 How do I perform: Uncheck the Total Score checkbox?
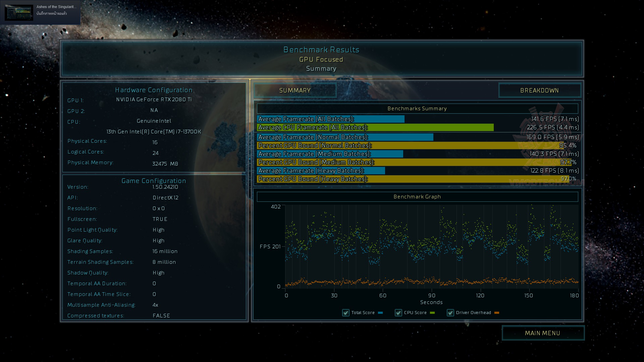coord(346,313)
